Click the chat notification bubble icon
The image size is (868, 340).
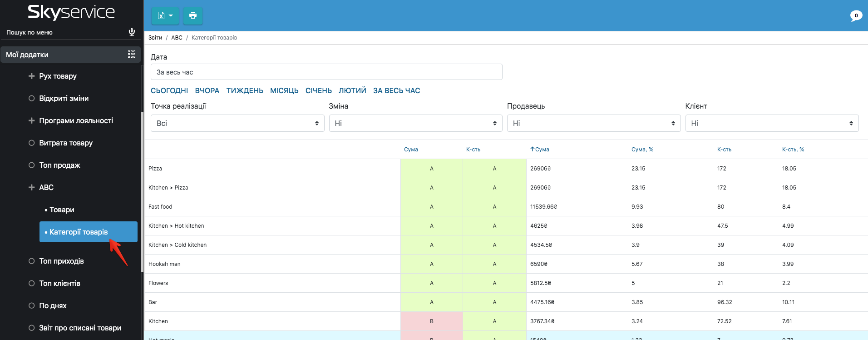tap(856, 16)
